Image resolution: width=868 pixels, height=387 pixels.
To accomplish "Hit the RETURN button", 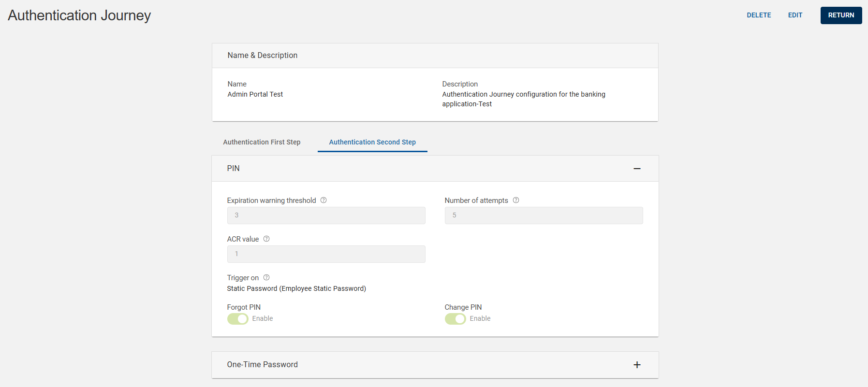I will pos(841,15).
